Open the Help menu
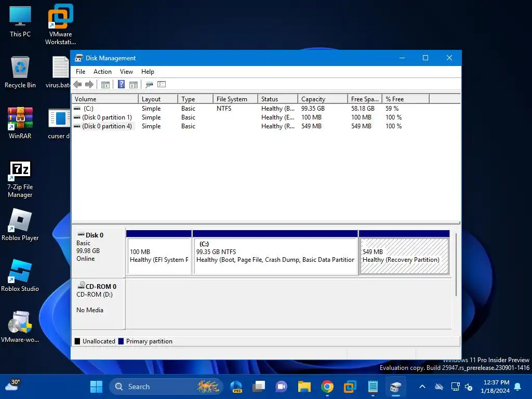The width and height of the screenshot is (532, 399). [x=148, y=72]
